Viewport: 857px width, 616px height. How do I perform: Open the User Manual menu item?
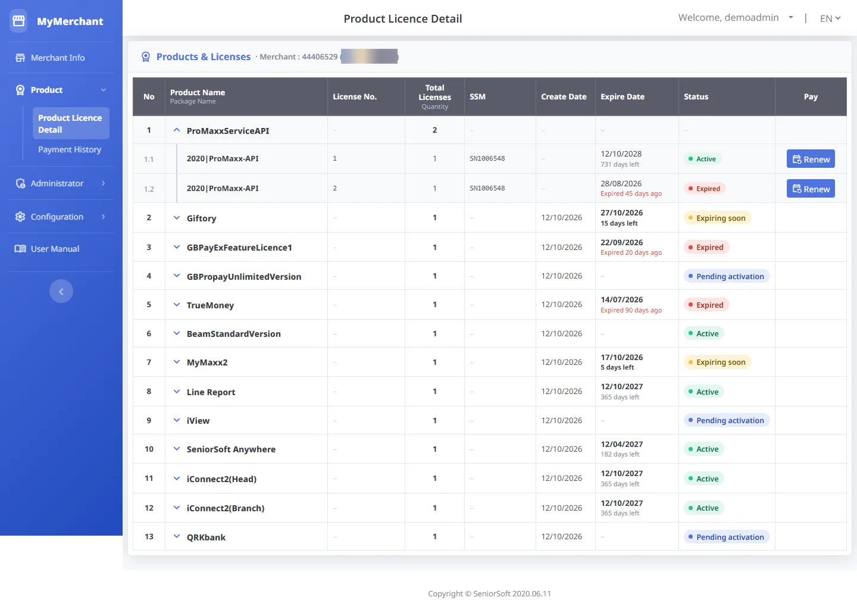pos(55,249)
